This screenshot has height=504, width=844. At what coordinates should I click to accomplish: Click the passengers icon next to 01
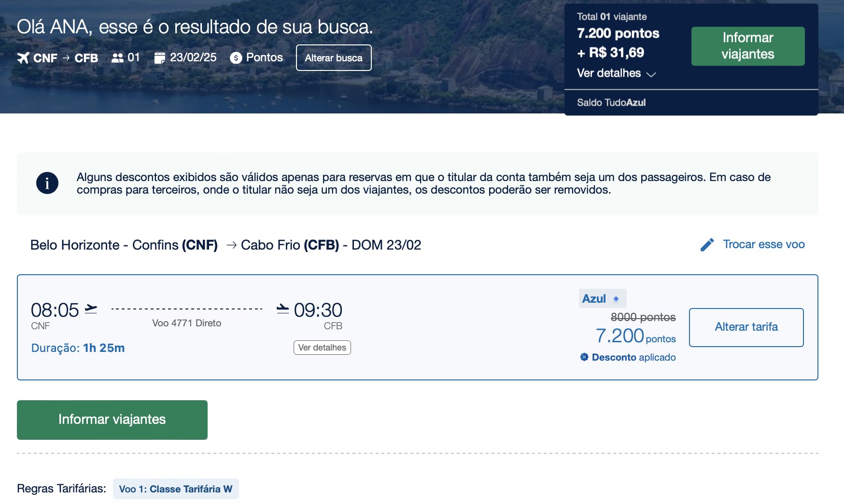(x=117, y=58)
